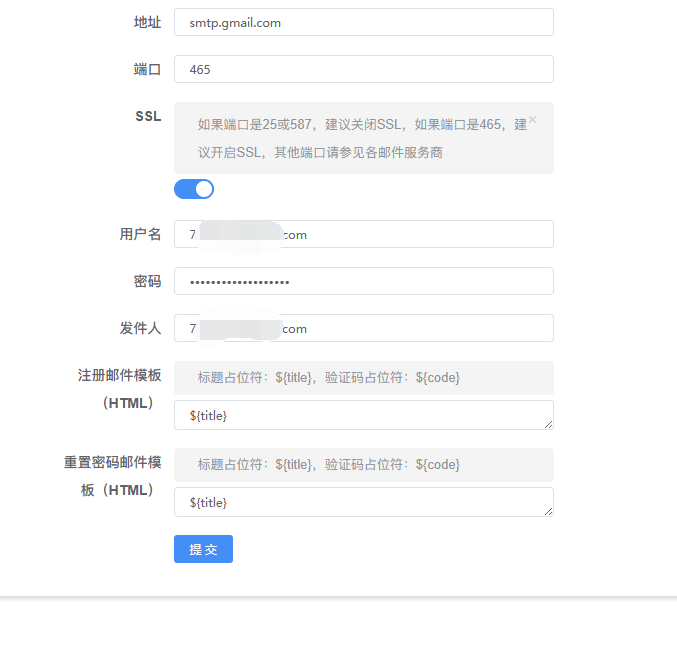Click the port field showing 465
677x650 pixels.
pyautogui.click(x=364, y=69)
